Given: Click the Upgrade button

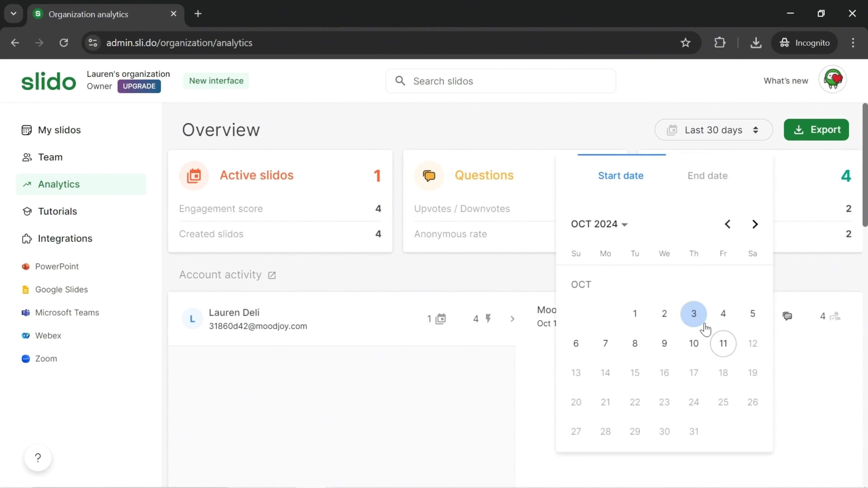Looking at the screenshot, I should [139, 86].
